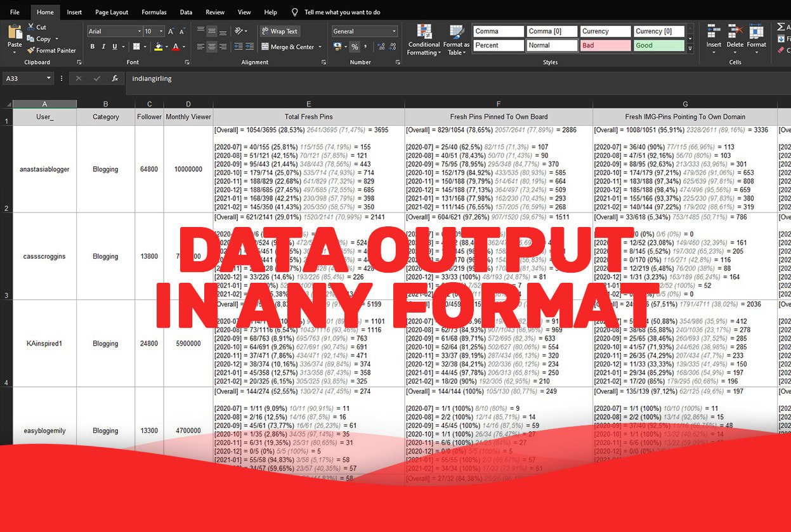The width and height of the screenshot is (791, 532).
Task: Open the Number Format dropdown showing General
Action: (x=363, y=30)
